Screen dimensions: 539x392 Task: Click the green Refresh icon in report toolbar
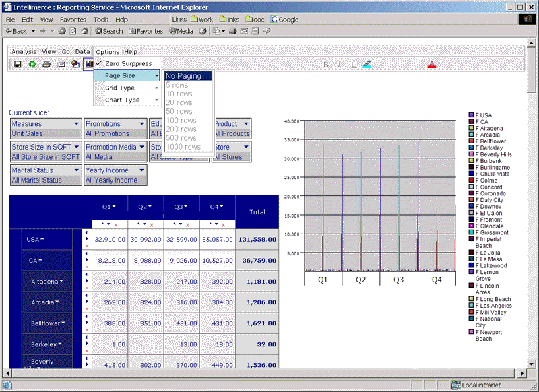32,64
